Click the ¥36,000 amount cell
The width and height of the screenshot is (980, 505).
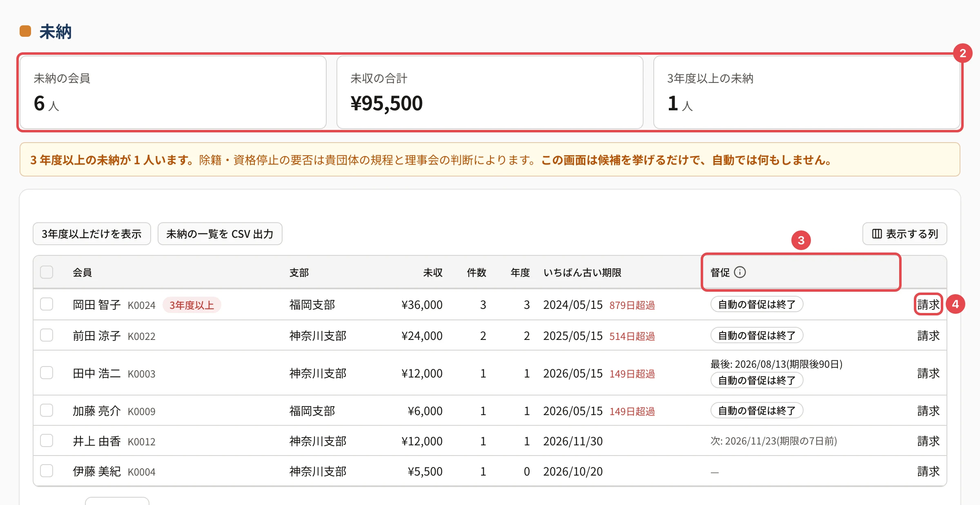422,305
